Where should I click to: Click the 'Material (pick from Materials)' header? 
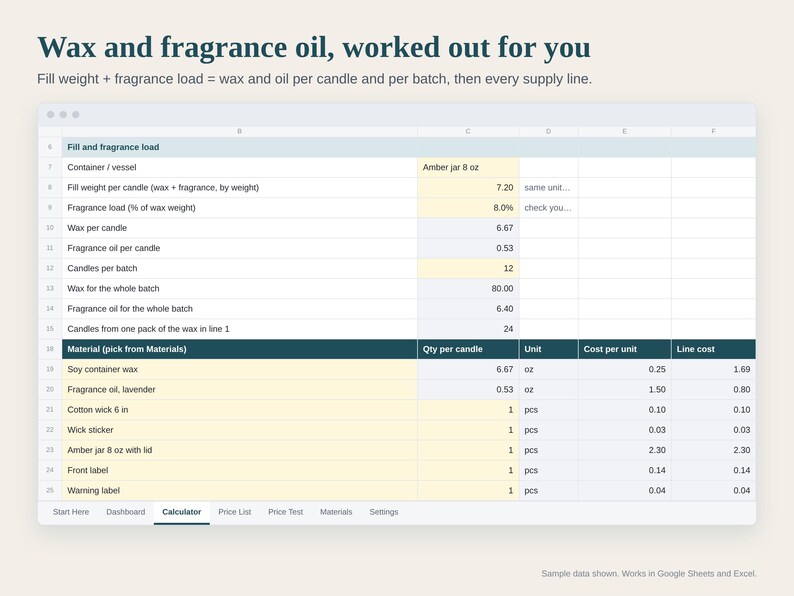pos(240,349)
